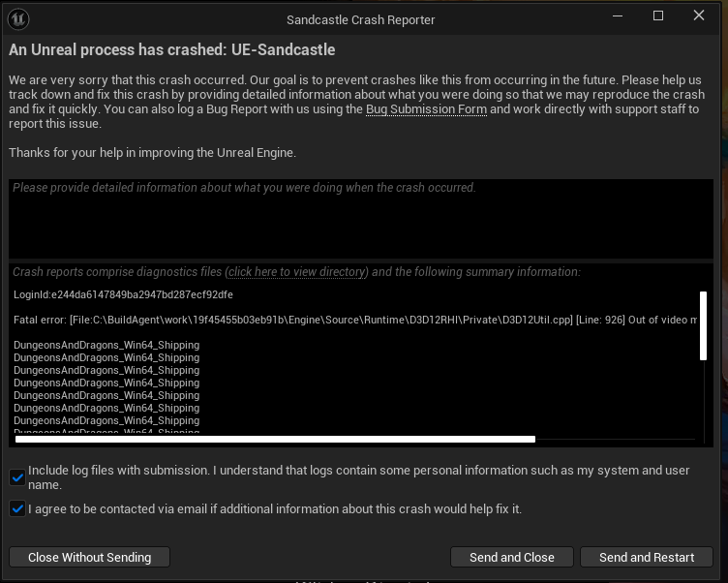Viewport: 728px width, 583px height.
Task: Click the Fatal error line in summary
Action: click(x=355, y=320)
